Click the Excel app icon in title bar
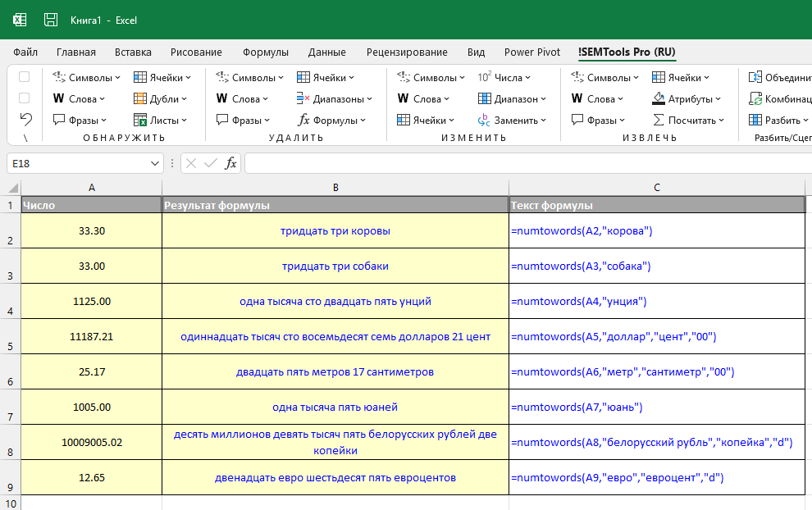Image resolution: width=812 pixels, height=510 pixels. pyautogui.click(x=20, y=20)
